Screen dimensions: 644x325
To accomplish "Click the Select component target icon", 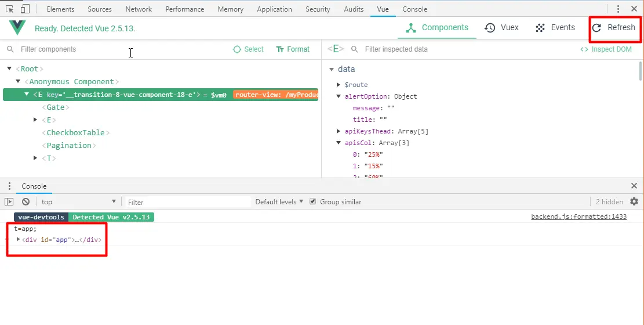I will pos(237,49).
